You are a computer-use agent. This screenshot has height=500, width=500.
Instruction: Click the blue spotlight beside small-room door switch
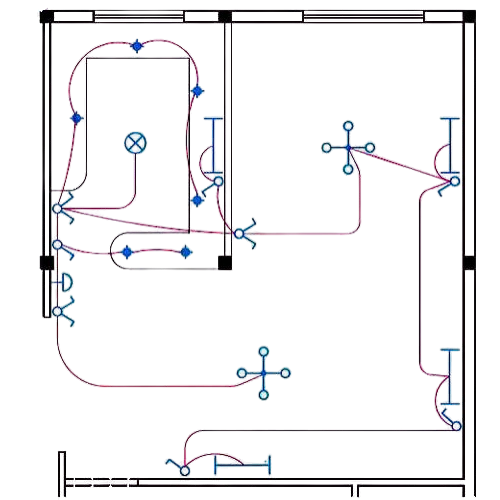197,200
